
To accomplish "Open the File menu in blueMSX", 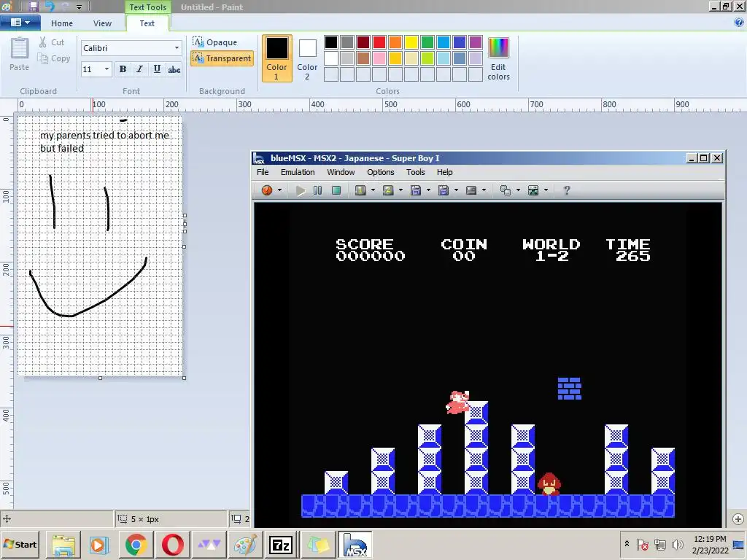I will (263, 172).
